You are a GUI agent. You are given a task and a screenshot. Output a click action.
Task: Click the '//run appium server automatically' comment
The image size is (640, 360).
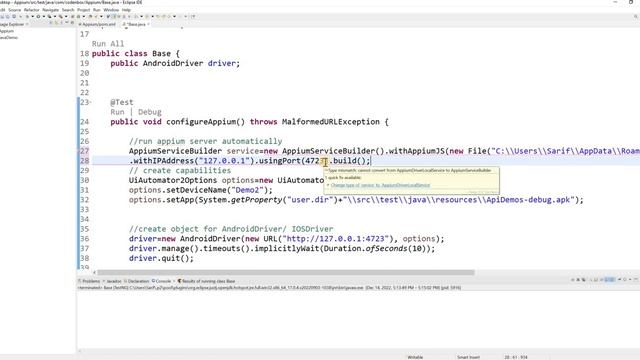(205, 141)
